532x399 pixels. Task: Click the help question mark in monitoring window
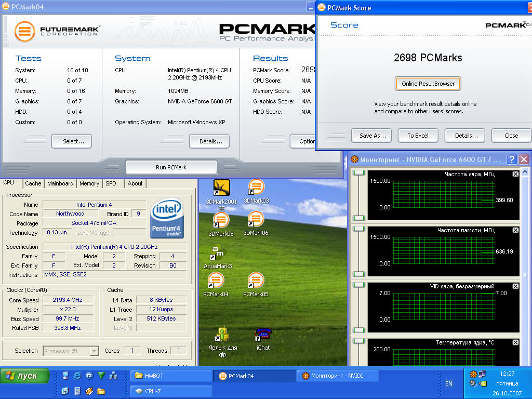point(512,159)
